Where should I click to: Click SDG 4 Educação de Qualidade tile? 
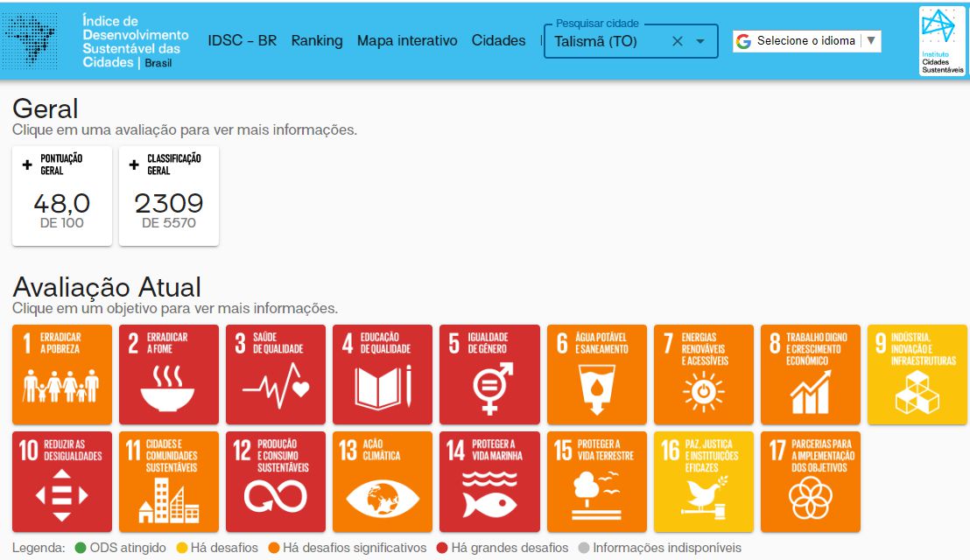(383, 374)
